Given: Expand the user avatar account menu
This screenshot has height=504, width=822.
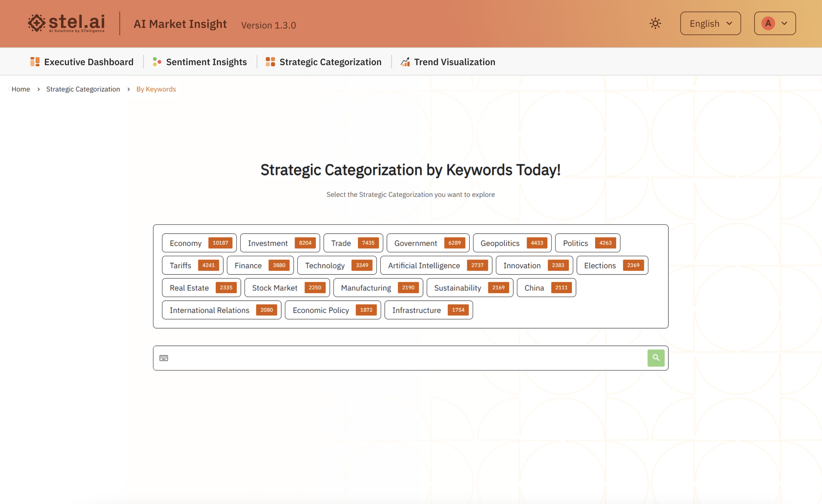Looking at the screenshot, I should tap(784, 23).
